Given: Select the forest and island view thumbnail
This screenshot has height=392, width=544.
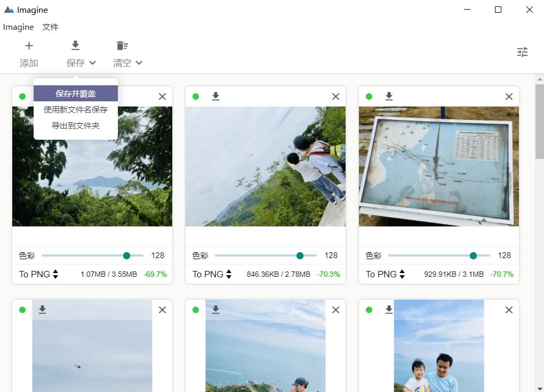Looking at the screenshot, I should point(92,166).
